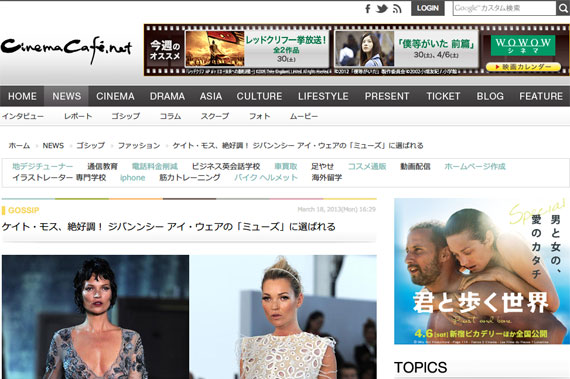
Task: Click the WOWOW シネマ logo
Action: 523,45
